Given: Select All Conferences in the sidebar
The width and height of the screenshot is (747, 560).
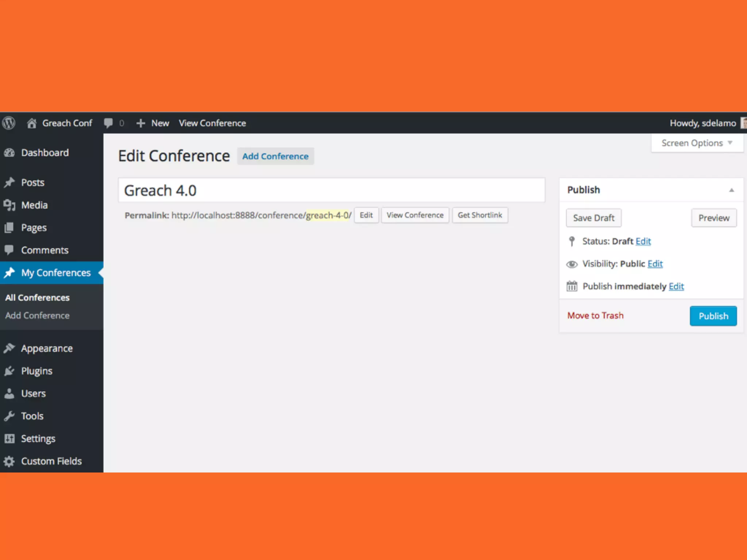Looking at the screenshot, I should [37, 297].
